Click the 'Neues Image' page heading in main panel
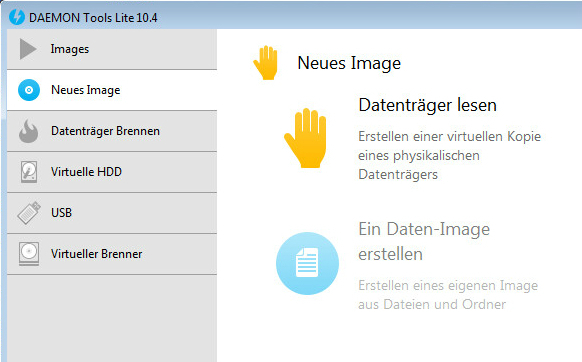The width and height of the screenshot is (582, 362). tap(349, 63)
